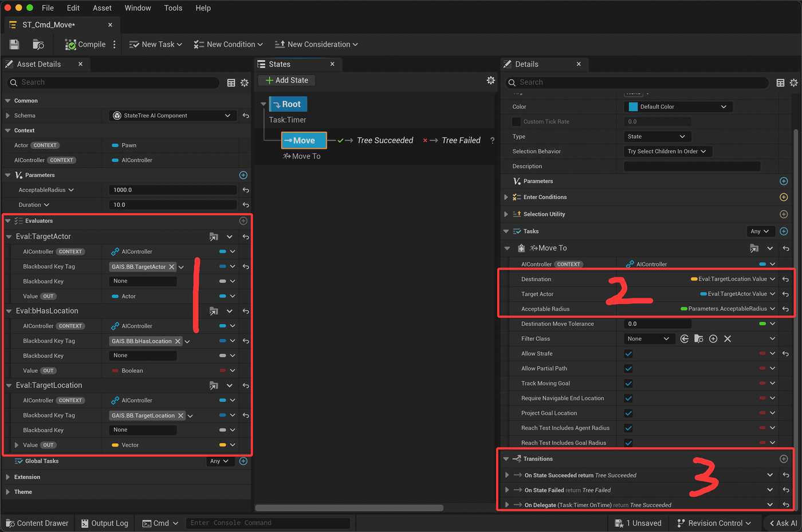Screen dimensions: 802x532
Task: Open the Content Drawer
Action: (x=37, y=523)
